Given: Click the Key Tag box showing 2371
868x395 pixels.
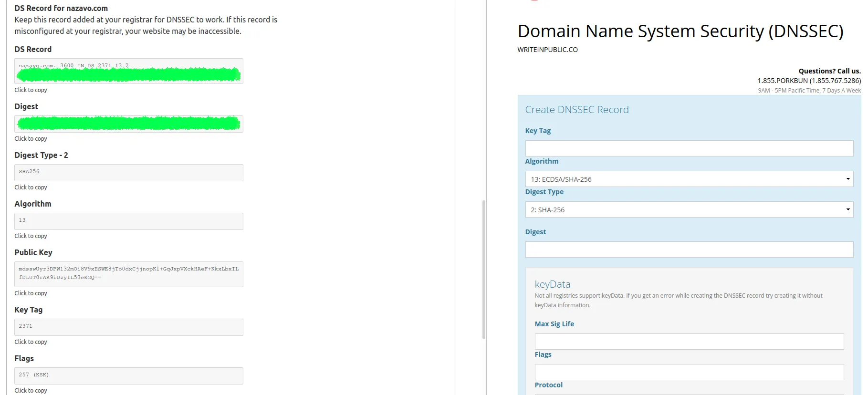Looking at the screenshot, I should pyautogui.click(x=129, y=327).
